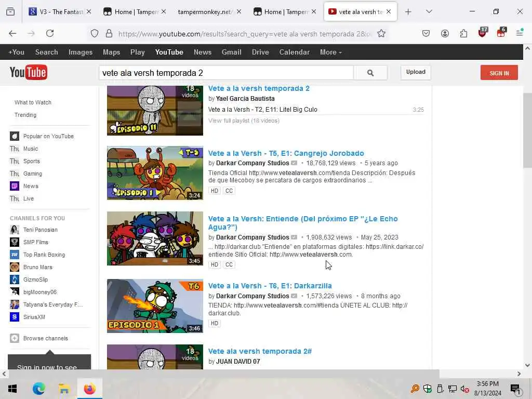Viewport: 532px width, 399px height.
Task: Click the SiriusXM channel avatar
Action: pyautogui.click(x=14, y=317)
